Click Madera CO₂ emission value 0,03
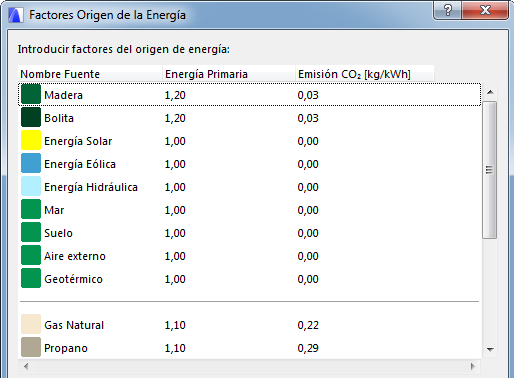 [x=308, y=95]
